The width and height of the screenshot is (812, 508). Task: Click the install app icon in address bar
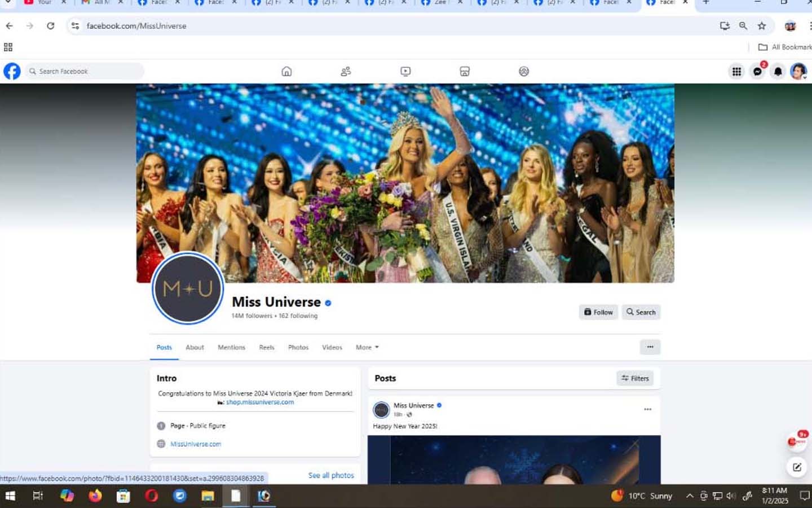pyautogui.click(x=725, y=26)
